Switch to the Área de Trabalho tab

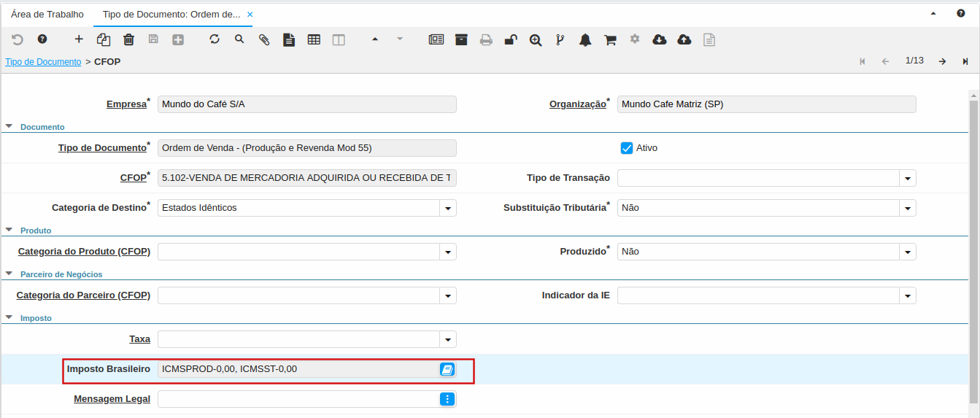(x=47, y=14)
